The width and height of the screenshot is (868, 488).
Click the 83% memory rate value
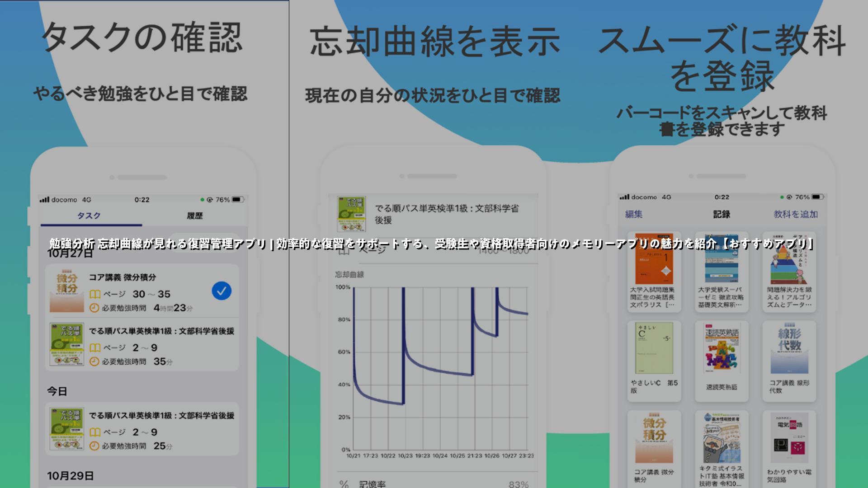click(519, 484)
